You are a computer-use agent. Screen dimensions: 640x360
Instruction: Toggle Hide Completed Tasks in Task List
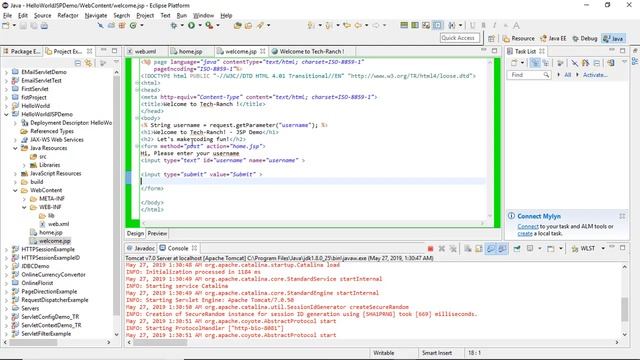point(574,63)
